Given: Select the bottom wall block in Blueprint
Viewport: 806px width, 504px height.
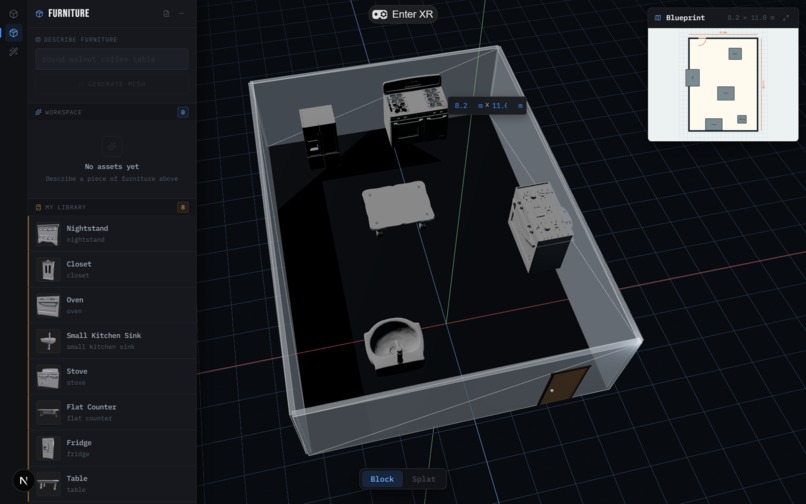Looking at the screenshot, I should pos(713,124).
